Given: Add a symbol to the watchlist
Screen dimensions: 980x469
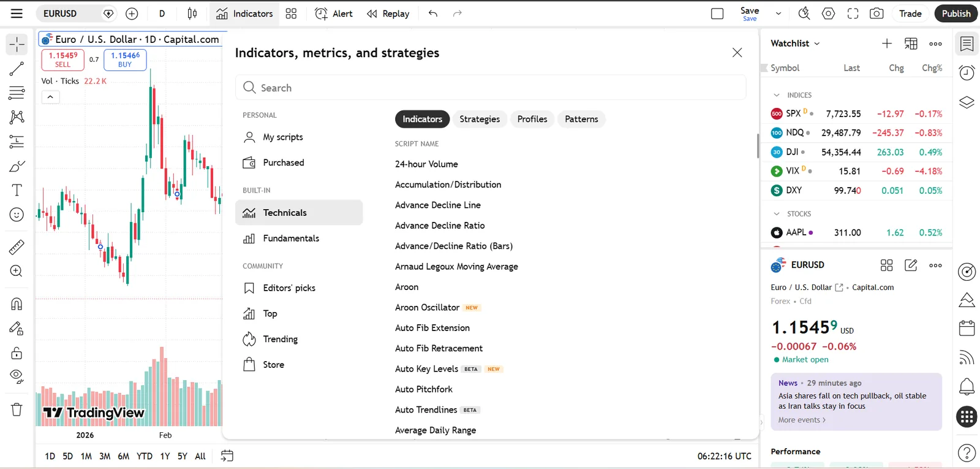Looking at the screenshot, I should point(887,43).
